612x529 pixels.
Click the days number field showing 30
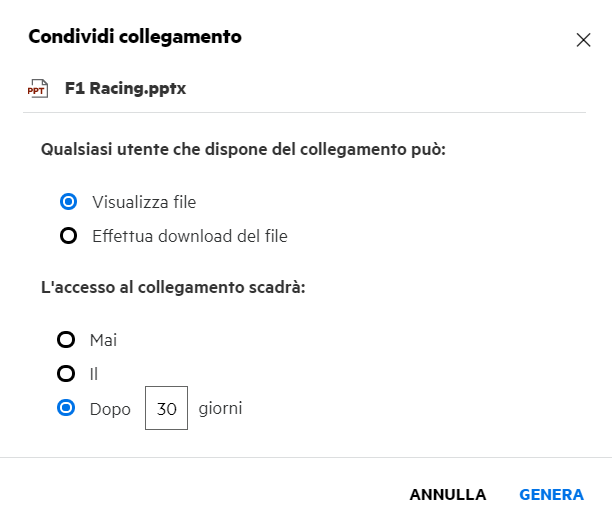[166, 409]
